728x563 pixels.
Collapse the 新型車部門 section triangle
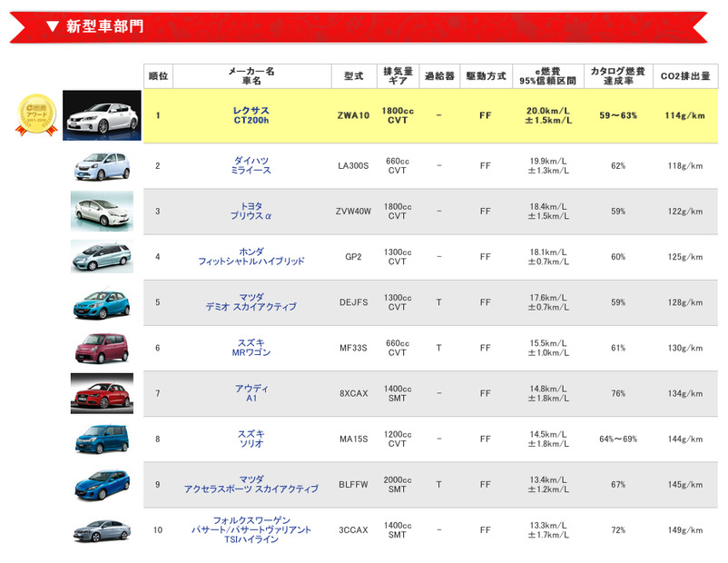(x=53, y=26)
